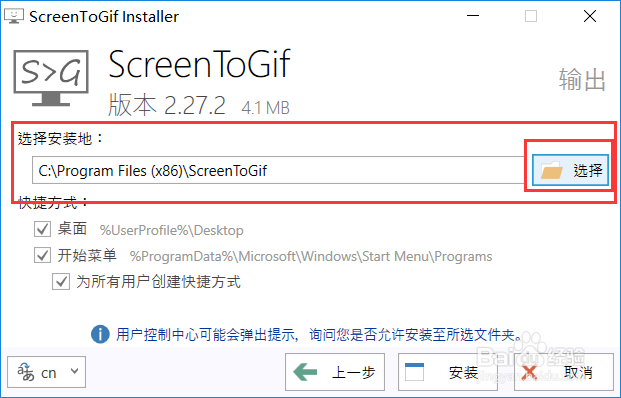
Task: Click the 选择 browse button text
Action: pos(588,170)
